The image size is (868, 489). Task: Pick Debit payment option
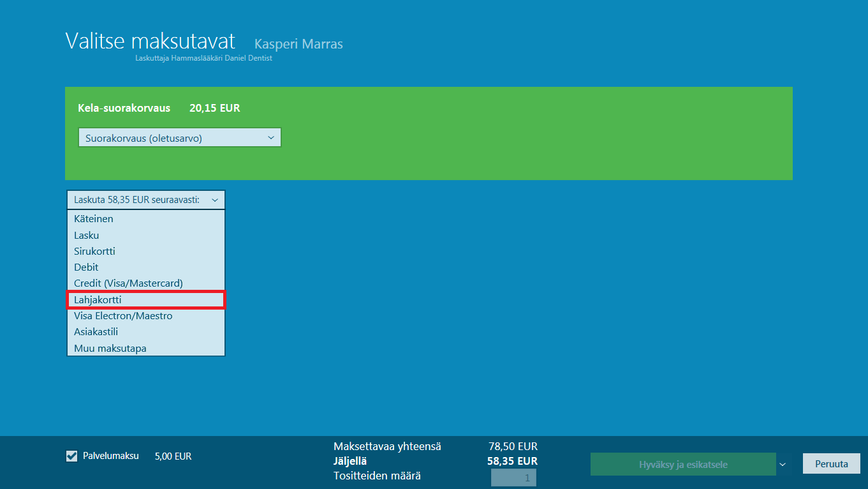145,267
